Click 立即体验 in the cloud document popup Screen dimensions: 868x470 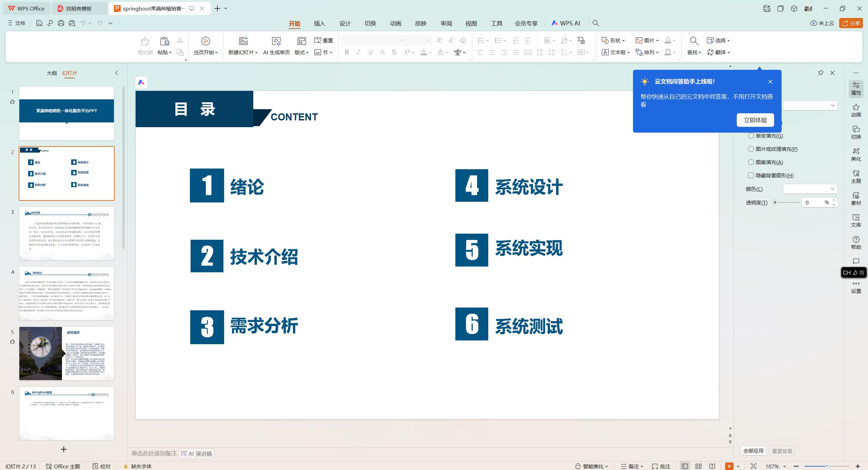coord(755,120)
